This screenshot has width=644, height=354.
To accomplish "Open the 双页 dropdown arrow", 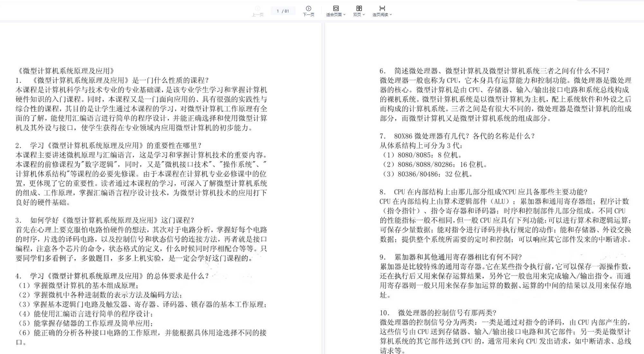I will [364, 15].
